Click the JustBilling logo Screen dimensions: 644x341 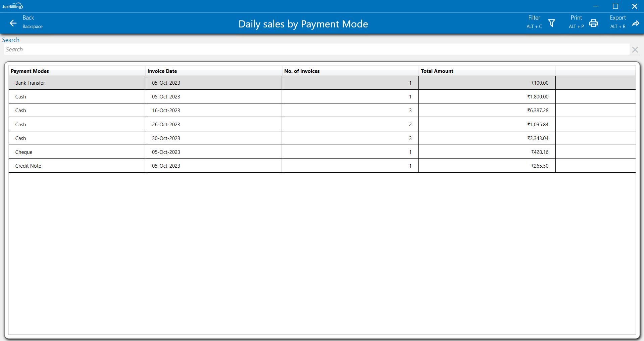[x=12, y=6]
